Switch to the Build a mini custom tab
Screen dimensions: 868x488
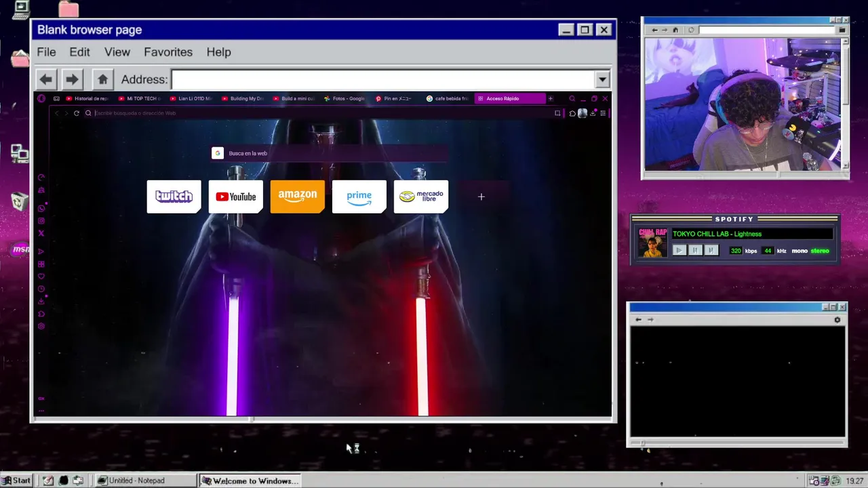(294, 98)
